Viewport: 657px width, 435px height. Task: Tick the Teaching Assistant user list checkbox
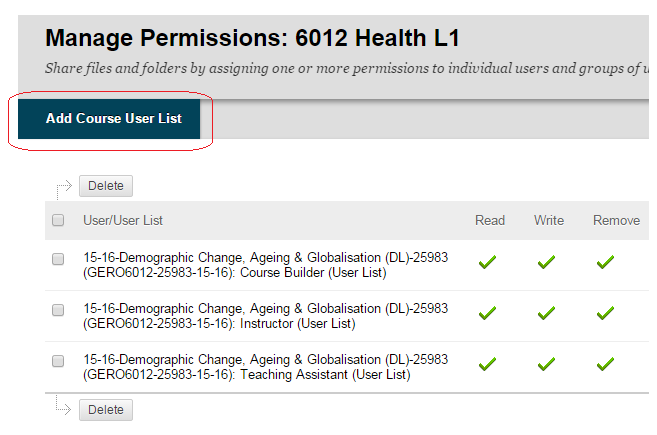tap(58, 361)
